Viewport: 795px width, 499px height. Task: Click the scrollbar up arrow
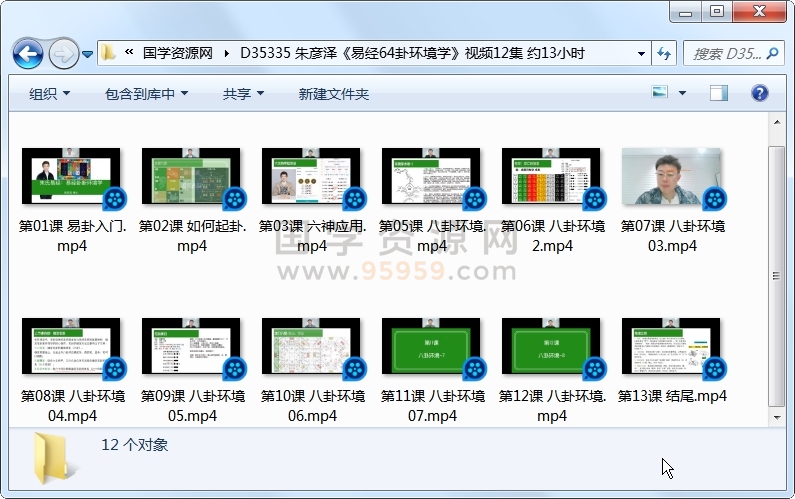coord(777,122)
